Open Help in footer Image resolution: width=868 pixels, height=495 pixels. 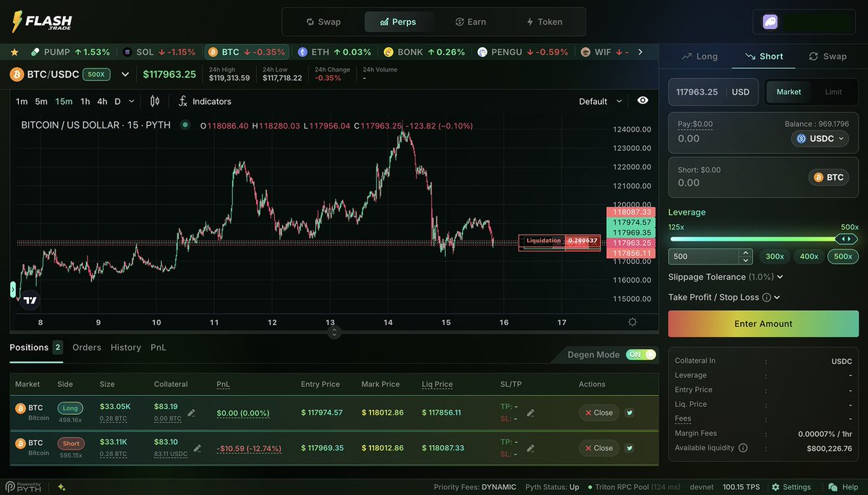(843, 487)
